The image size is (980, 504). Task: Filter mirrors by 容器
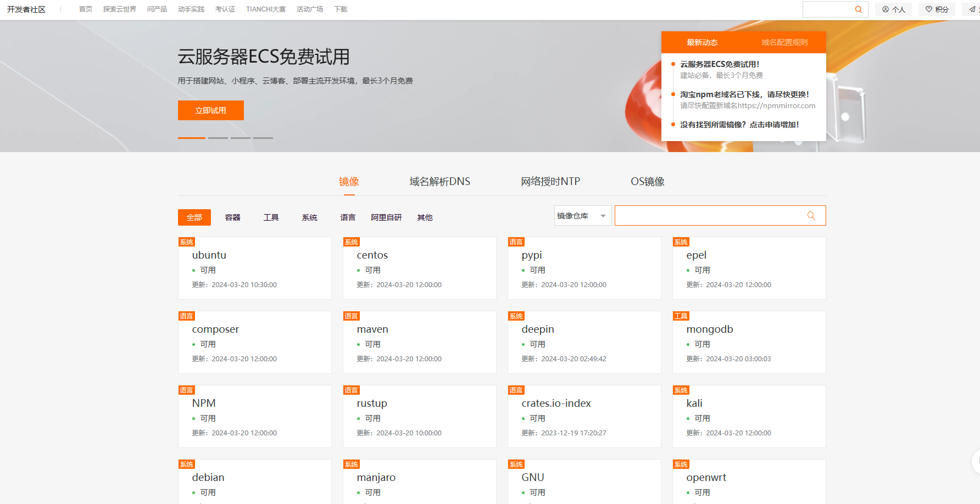pos(233,217)
